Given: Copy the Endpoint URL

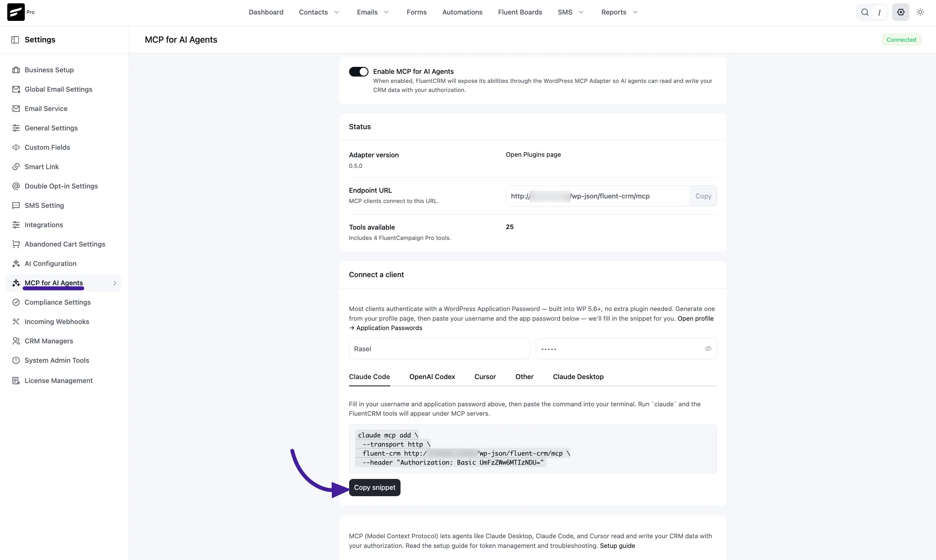Looking at the screenshot, I should (703, 196).
